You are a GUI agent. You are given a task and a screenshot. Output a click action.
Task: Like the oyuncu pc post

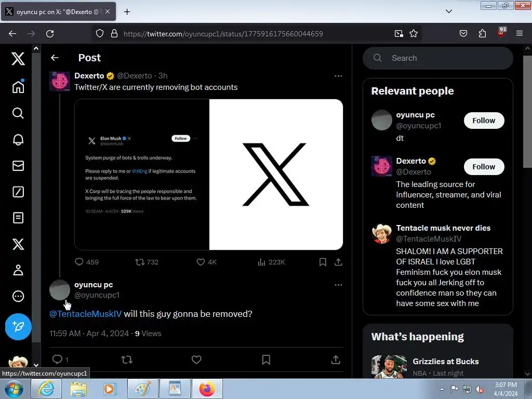(196, 360)
